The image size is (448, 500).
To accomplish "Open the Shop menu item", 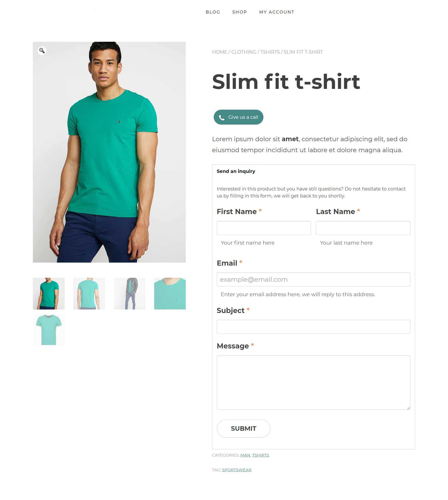I will pyautogui.click(x=239, y=12).
